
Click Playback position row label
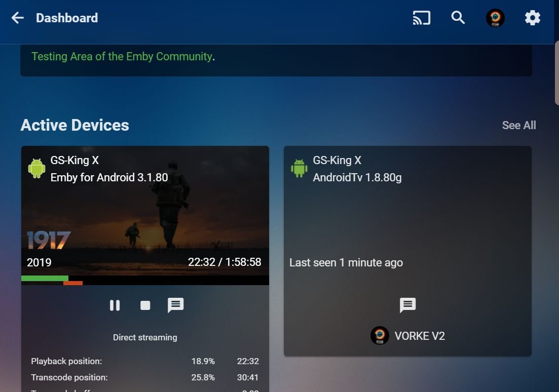[x=67, y=361]
